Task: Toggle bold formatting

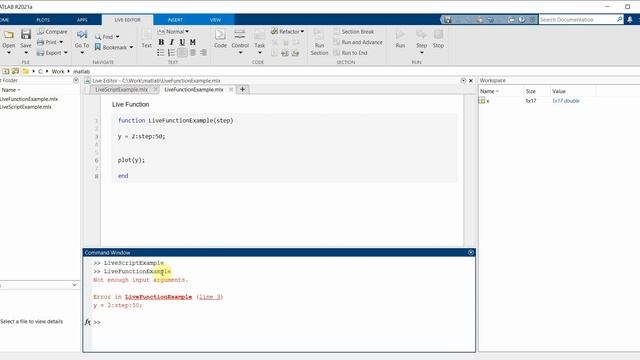Action: click(161, 42)
